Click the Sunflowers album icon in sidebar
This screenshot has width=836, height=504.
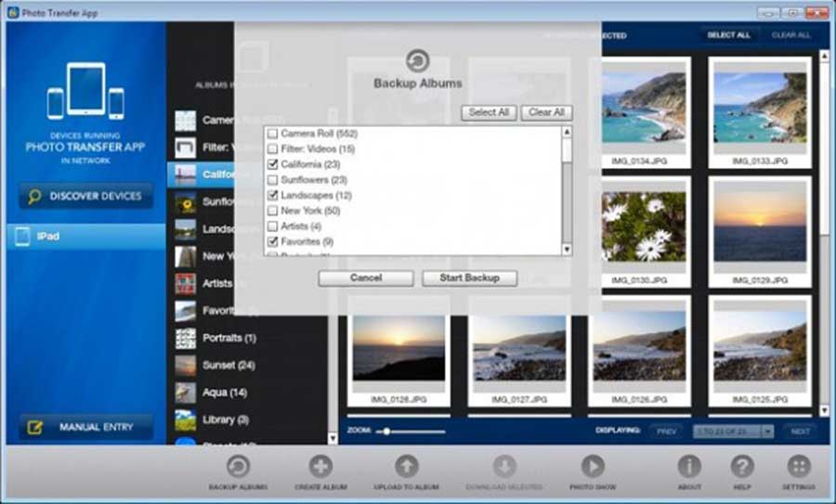pos(186,203)
